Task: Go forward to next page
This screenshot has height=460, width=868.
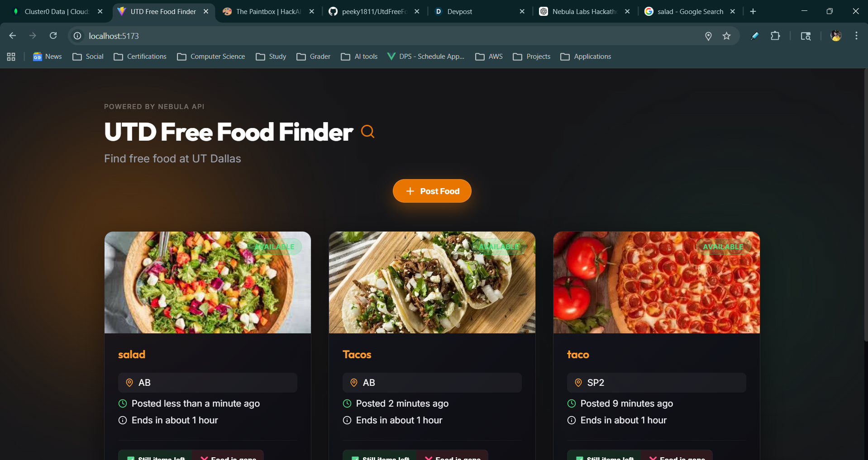Action: 33,36
